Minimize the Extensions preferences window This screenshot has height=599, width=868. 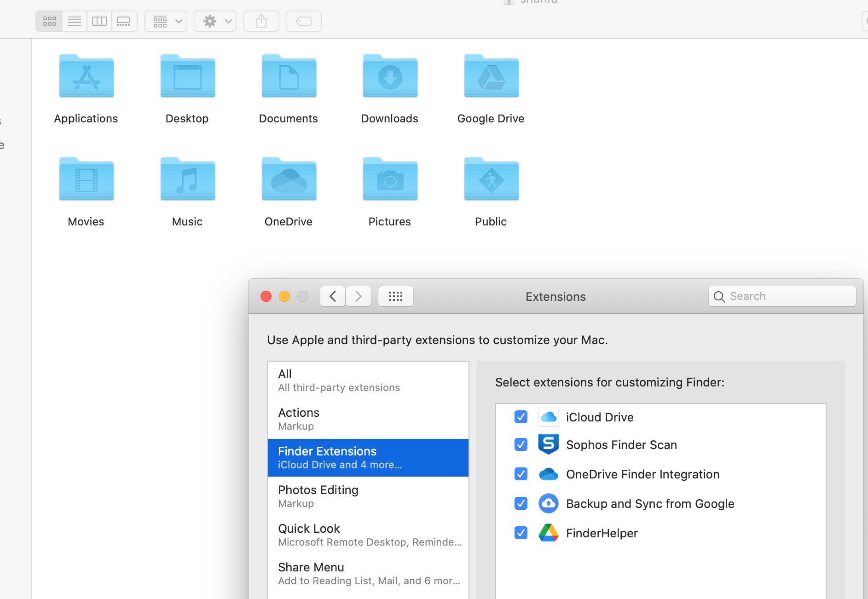tap(284, 296)
